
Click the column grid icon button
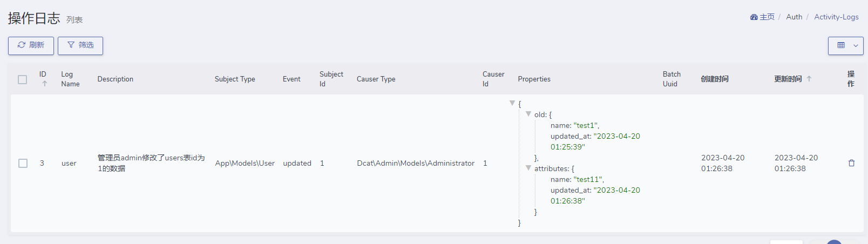pos(841,45)
